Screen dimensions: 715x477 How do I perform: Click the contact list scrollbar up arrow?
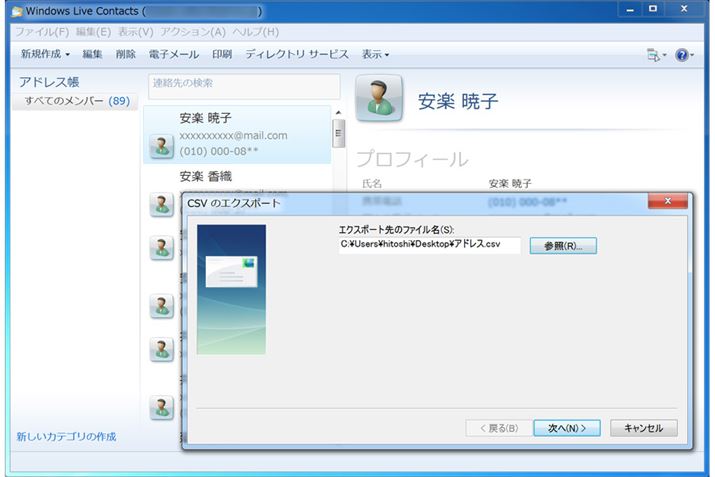(339, 112)
